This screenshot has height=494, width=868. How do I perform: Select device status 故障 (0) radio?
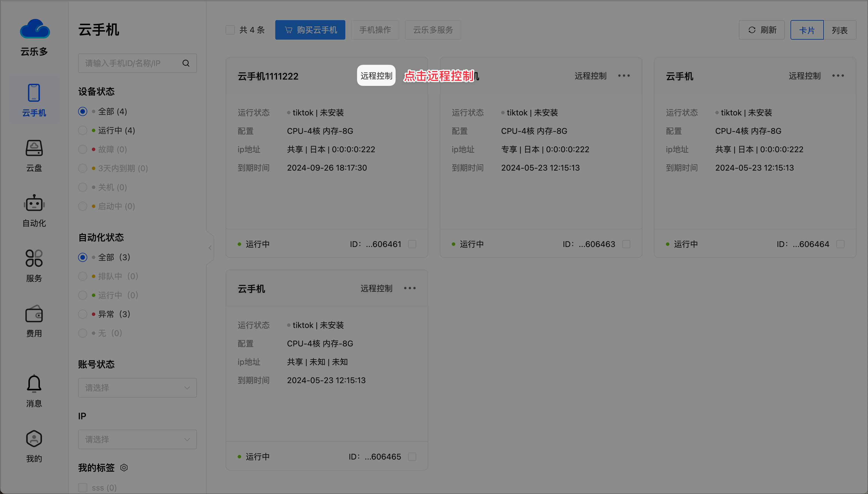[x=83, y=149]
